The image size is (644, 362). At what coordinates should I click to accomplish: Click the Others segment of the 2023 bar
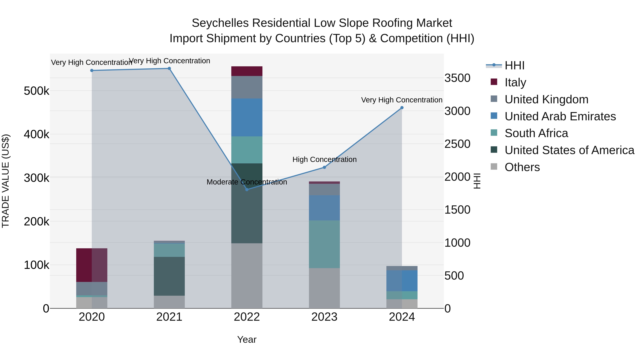(x=325, y=288)
